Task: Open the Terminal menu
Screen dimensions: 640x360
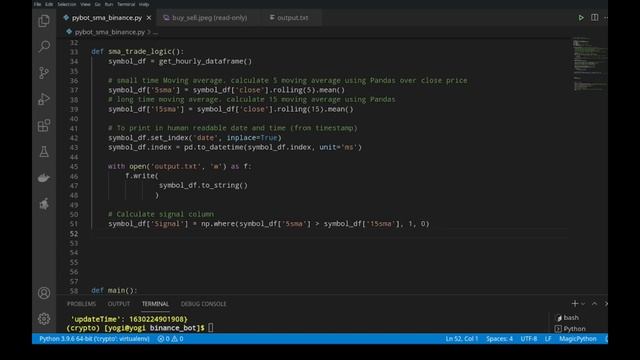Action: [x=126, y=4]
